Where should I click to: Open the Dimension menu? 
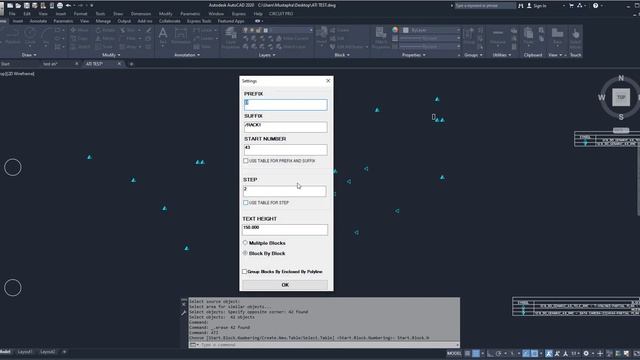coord(141,14)
